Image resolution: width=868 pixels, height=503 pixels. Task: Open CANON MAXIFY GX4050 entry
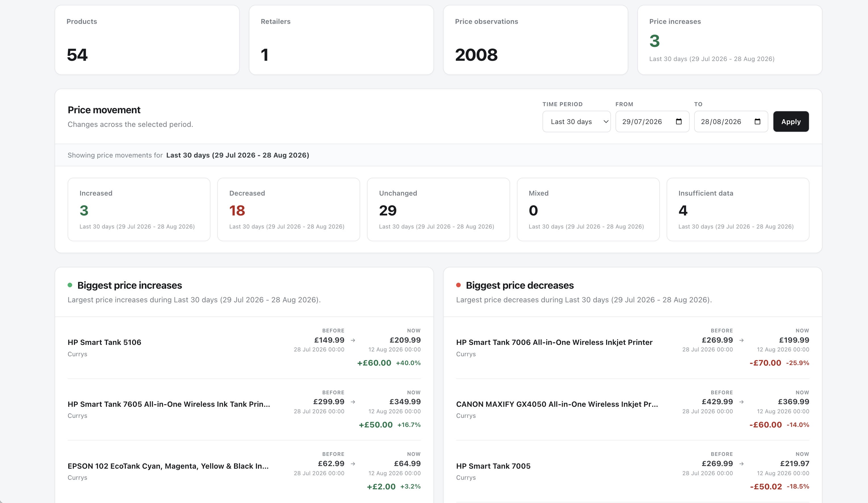pyautogui.click(x=557, y=404)
